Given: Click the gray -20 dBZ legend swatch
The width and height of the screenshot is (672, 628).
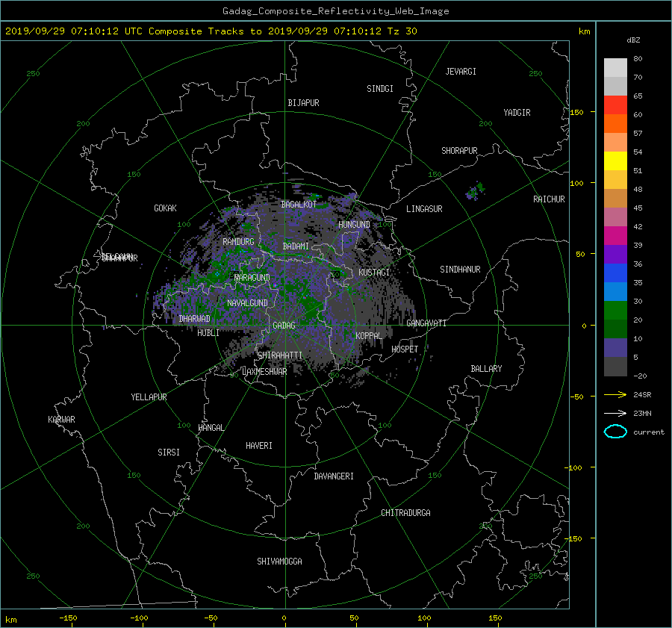Looking at the screenshot, I should 615,367.
